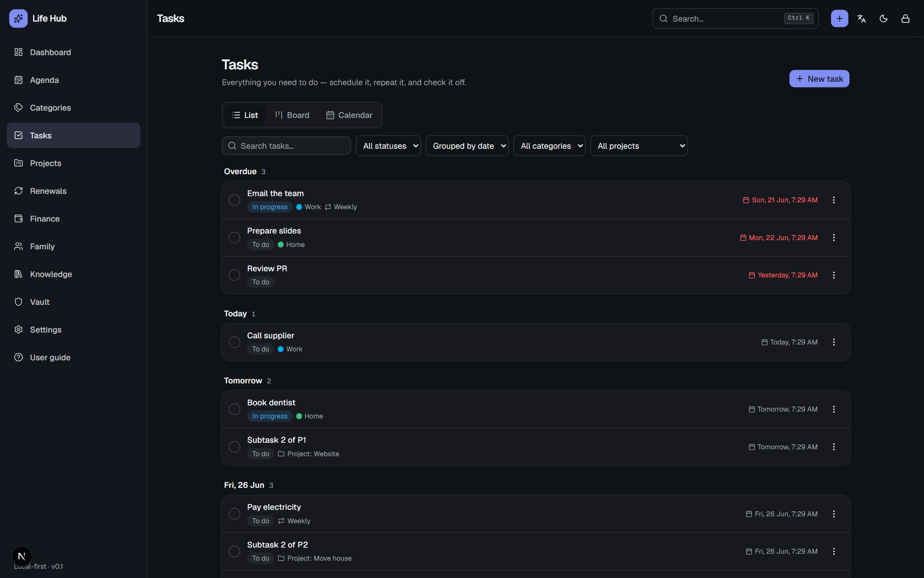Open the All statuses dropdown
Image resolution: width=924 pixels, height=578 pixels.
(388, 146)
